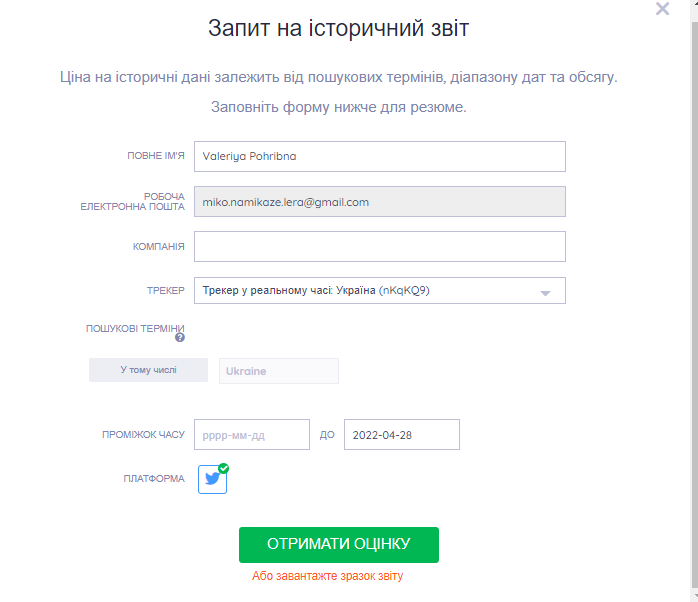Toggle the Twitter platform icon
Image resolution: width=698 pixels, height=602 pixels.
212,479
